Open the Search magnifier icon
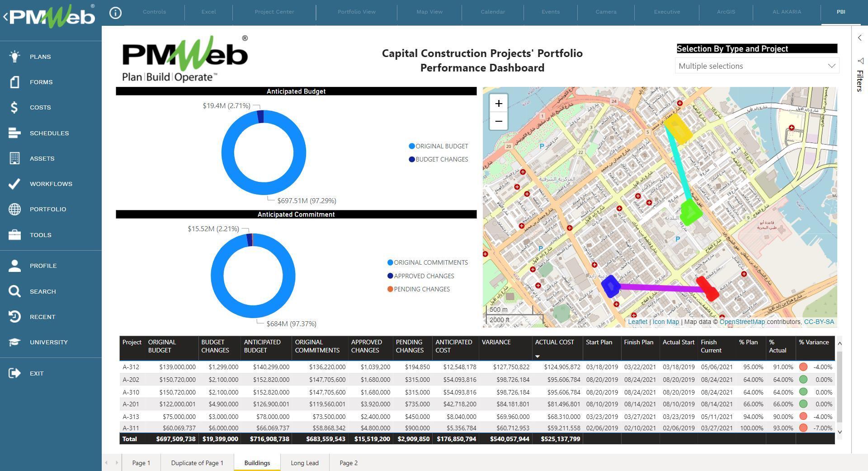 click(14, 291)
